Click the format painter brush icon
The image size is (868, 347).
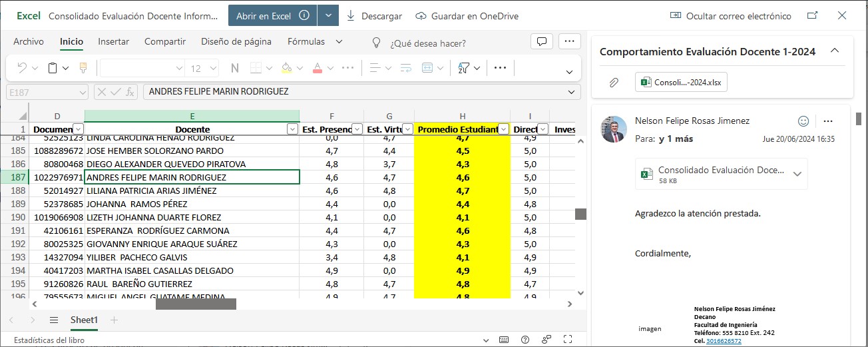83,68
